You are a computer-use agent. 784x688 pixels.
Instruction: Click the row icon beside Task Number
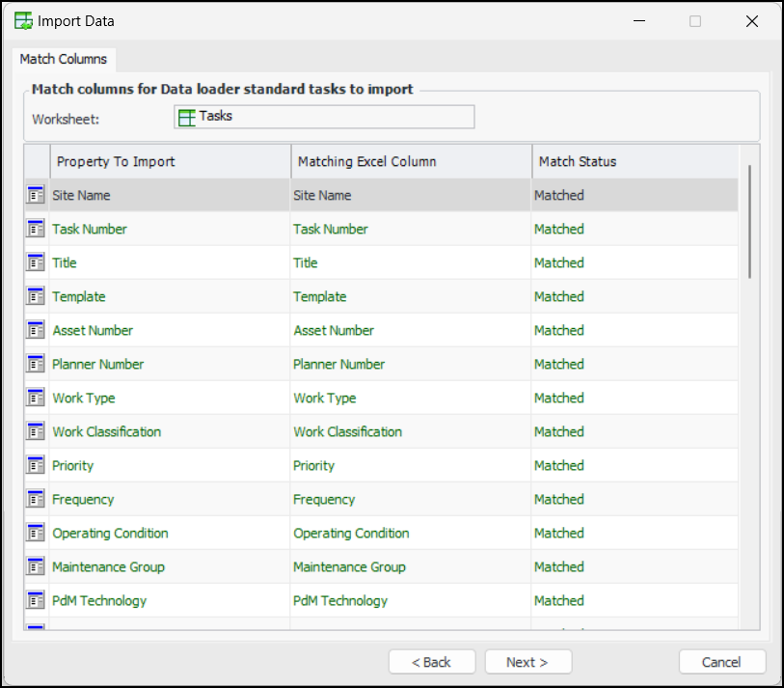[x=36, y=229]
